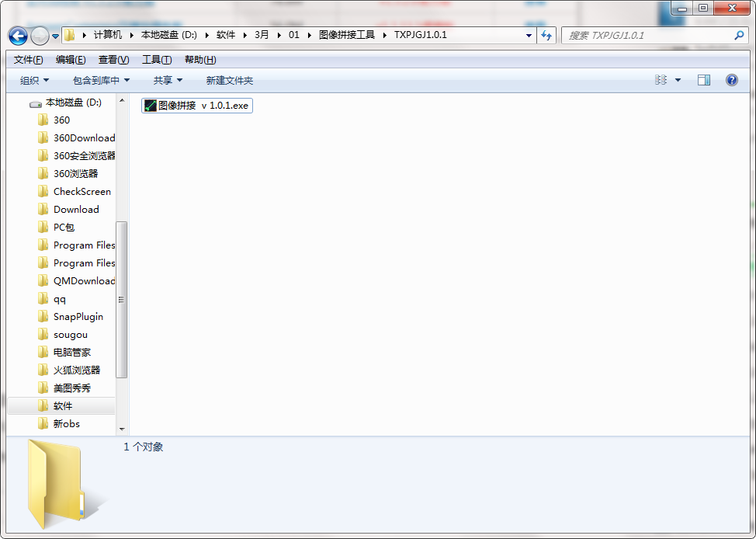Screen dimensions: 756x539
Task: Select the 新obs folder
Action: pyautogui.click(x=59, y=424)
